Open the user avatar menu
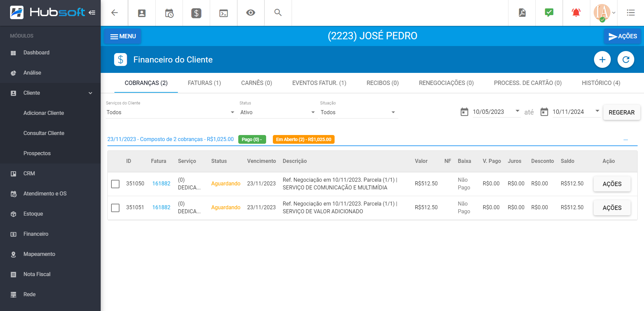Screen dimensions: 644x311 [x=604, y=13]
